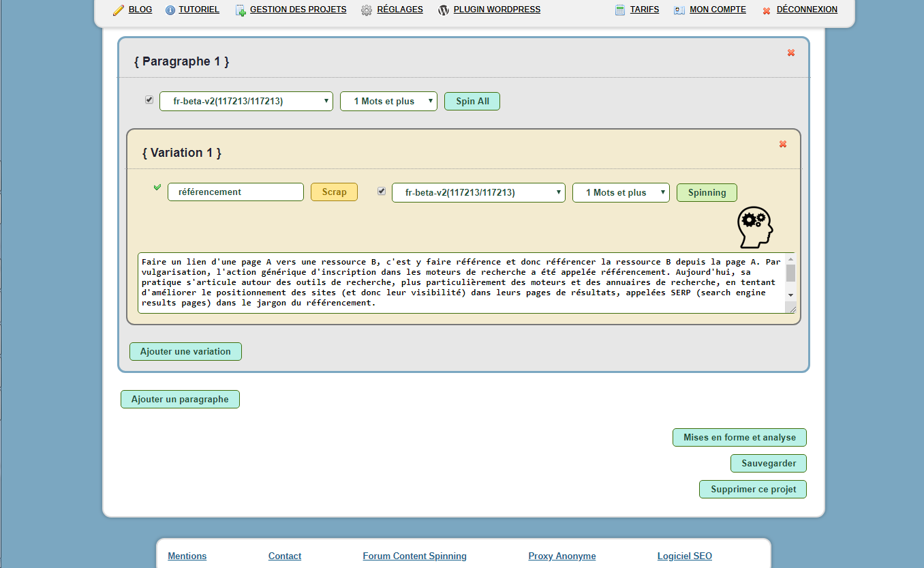
Task: Click the text area resize handle
Action: [791, 309]
